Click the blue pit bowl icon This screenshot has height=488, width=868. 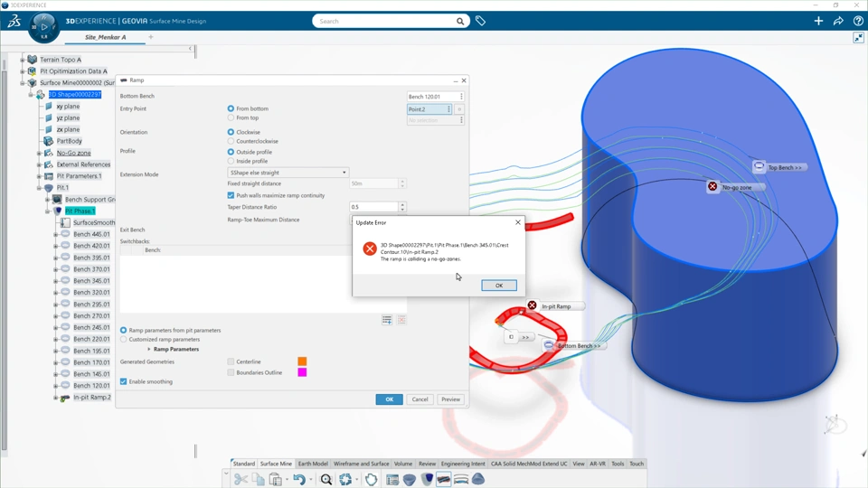point(409,479)
